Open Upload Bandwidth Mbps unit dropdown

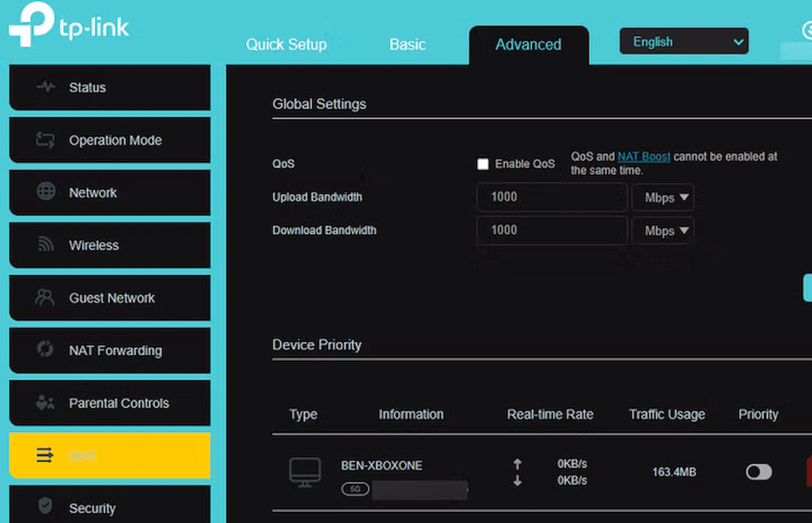click(x=663, y=197)
